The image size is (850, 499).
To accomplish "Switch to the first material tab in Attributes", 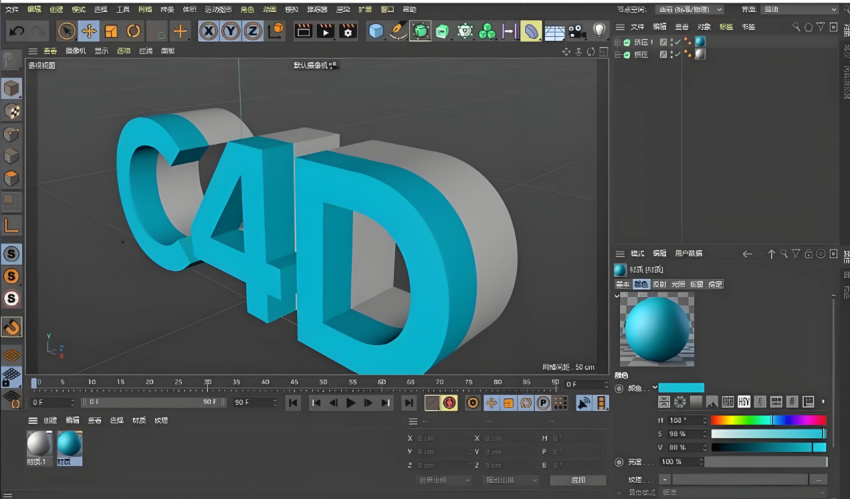I will pos(623,284).
